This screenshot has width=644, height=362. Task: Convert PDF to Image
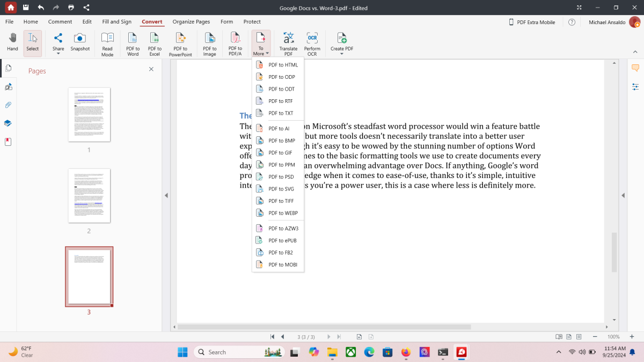209,44
